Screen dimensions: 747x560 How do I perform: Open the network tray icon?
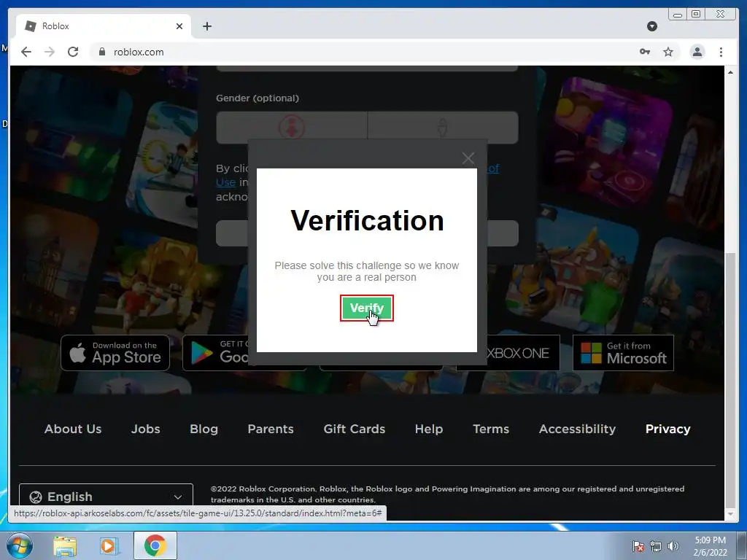tap(656, 545)
